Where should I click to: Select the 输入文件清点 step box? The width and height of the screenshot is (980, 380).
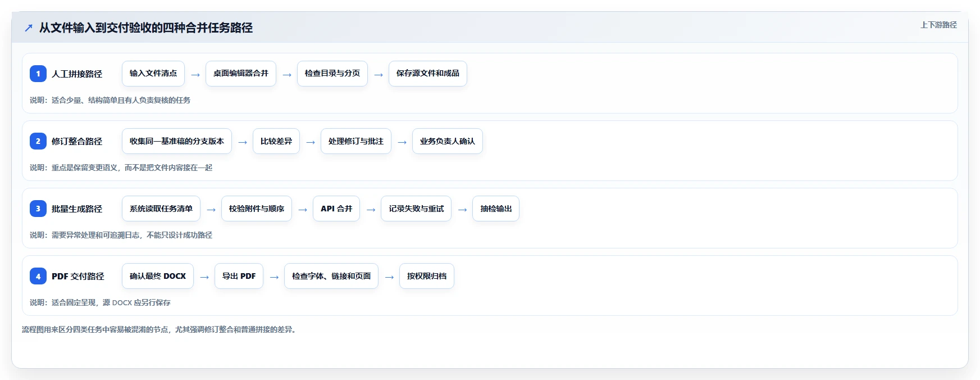click(x=153, y=74)
